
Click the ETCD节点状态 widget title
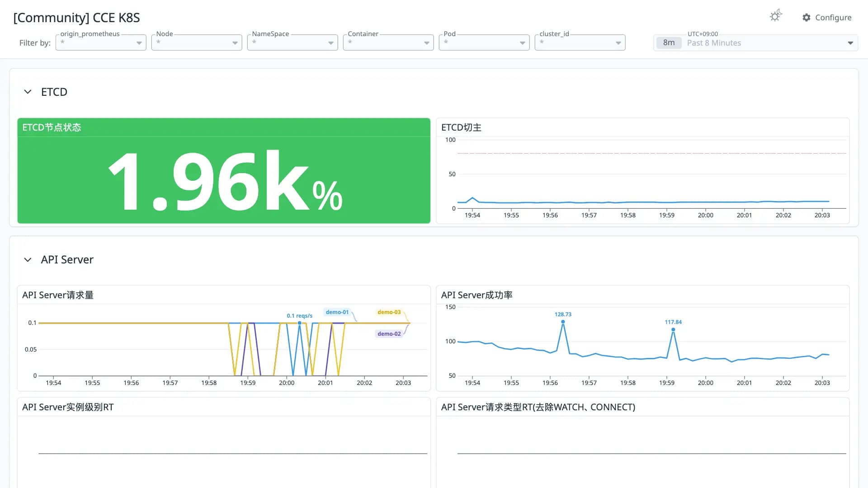point(52,127)
